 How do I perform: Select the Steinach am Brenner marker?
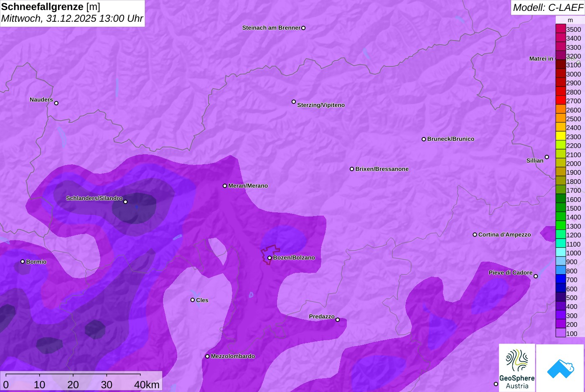coord(303,28)
